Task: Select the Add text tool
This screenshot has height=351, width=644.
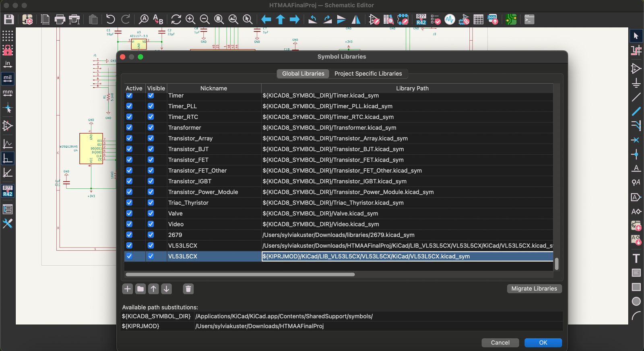Action: tap(636, 258)
